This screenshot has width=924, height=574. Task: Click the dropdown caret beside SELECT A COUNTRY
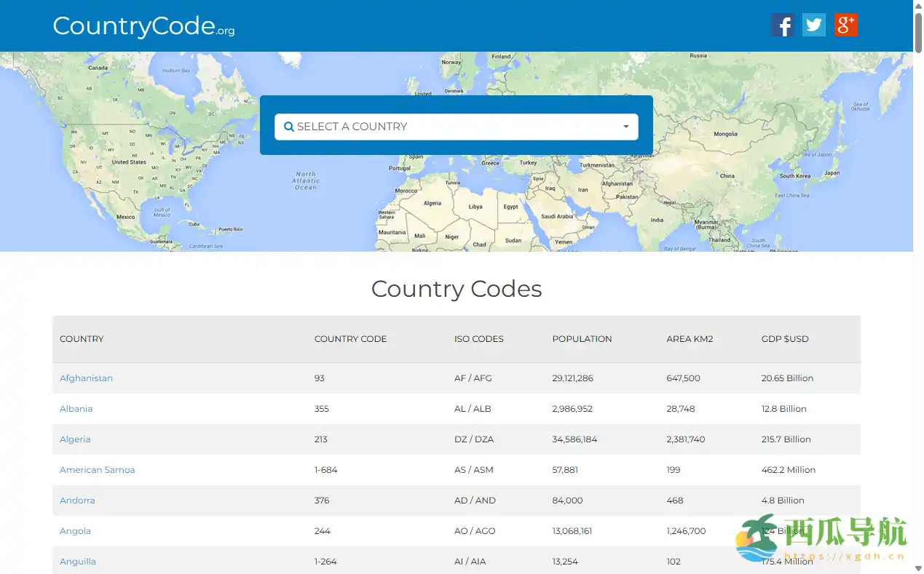pos(625,126)
